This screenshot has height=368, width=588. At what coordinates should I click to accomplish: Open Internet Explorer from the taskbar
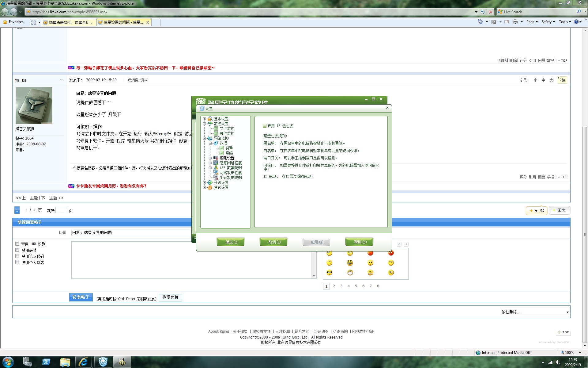[83, 362]
